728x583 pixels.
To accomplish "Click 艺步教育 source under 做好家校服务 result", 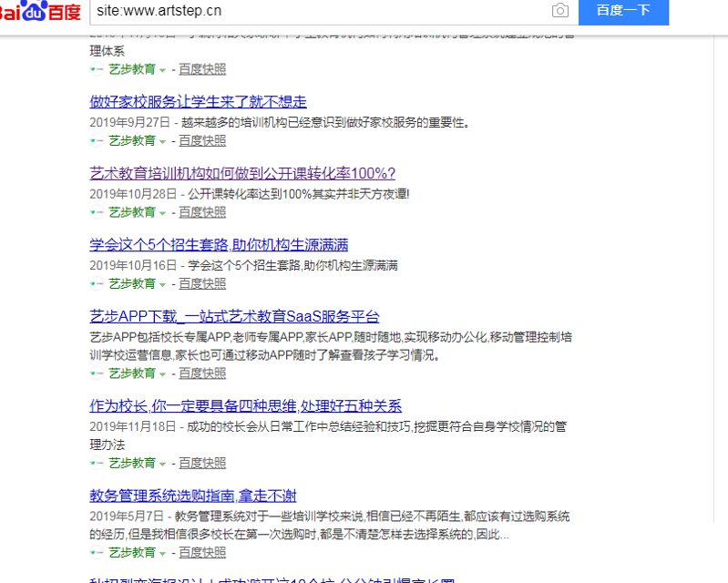I will 132,140.
